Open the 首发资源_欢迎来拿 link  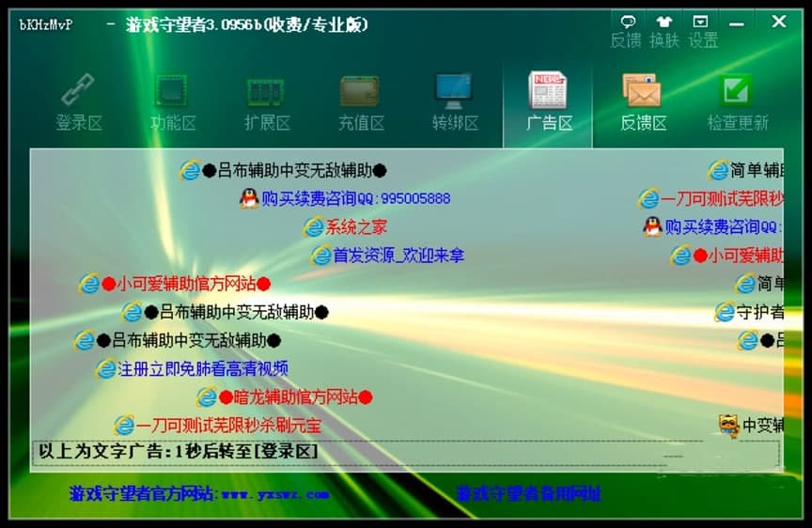pos(398,256)
